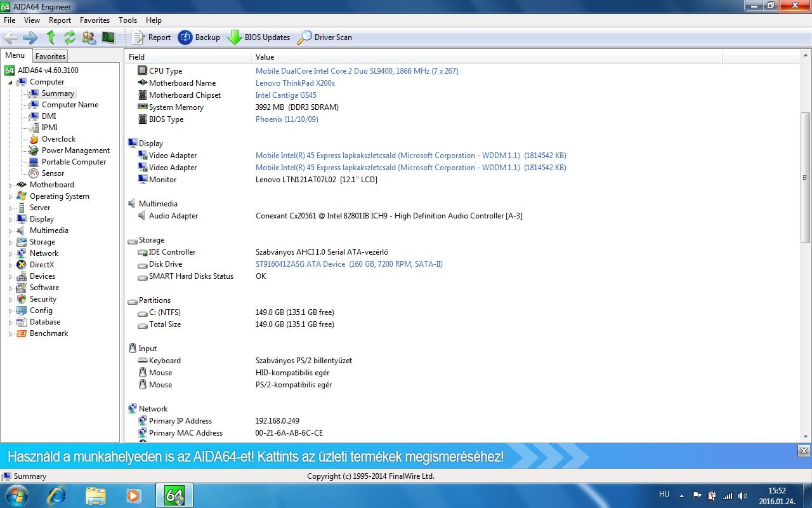Open Windows Media Player from taskbar
Viewport: 812px width, 508px height.
click(x=134, y=495)
